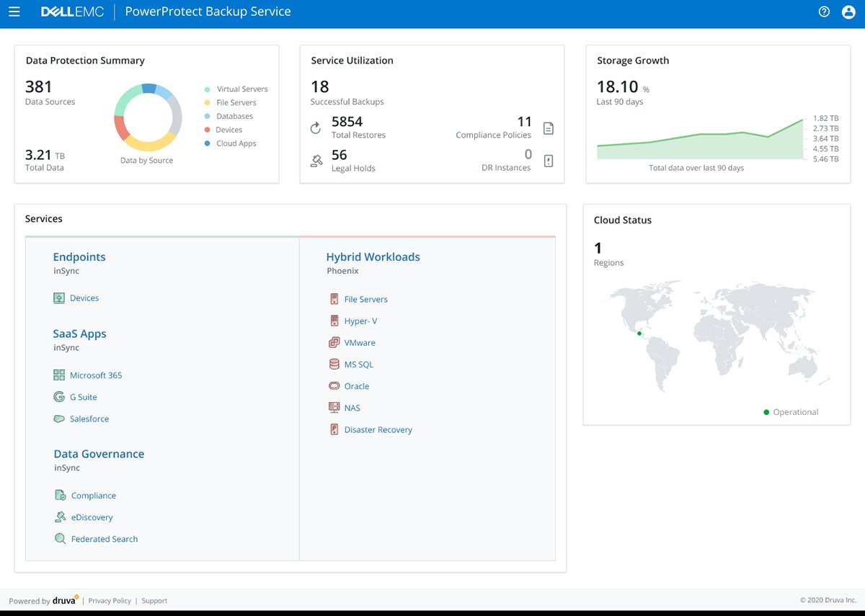865x616 pixels.
Task: Switch to the Endpoints section
Action: tap(79, 256)
